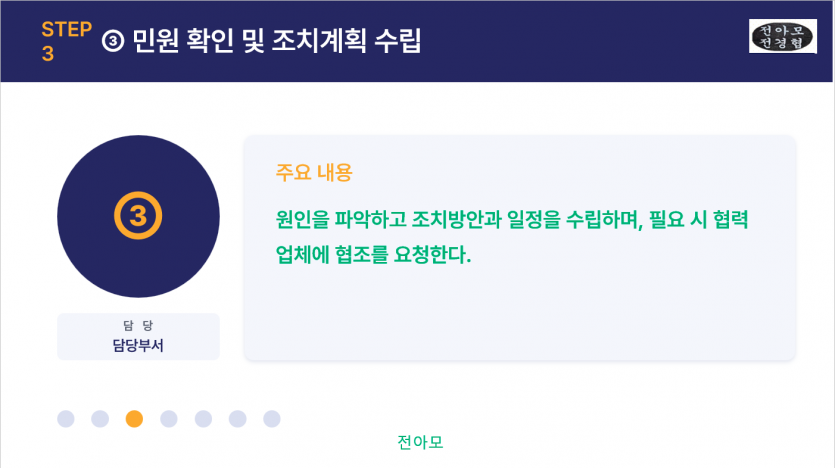Click the 주요 내용 section title
This screenshot has width=835, height=468.
314,173
